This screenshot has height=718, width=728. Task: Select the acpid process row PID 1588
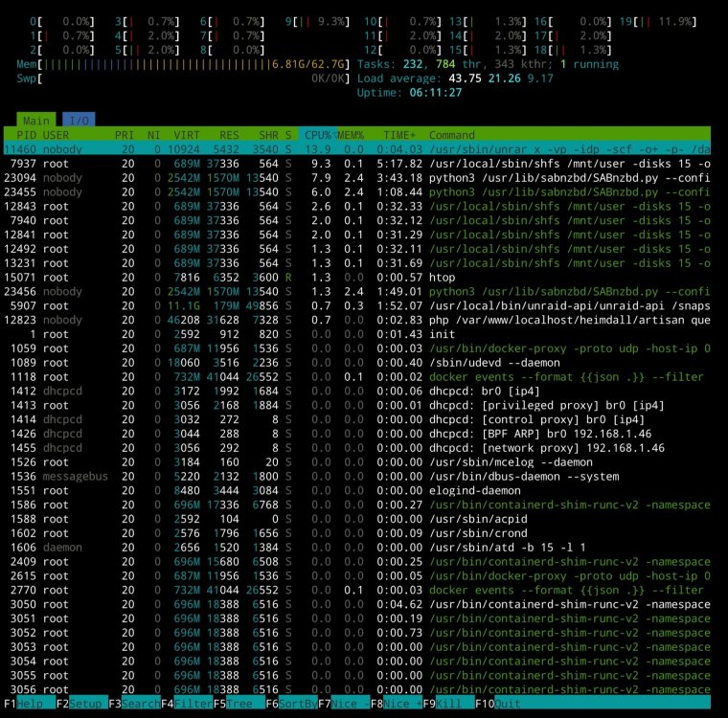[357, 519]
